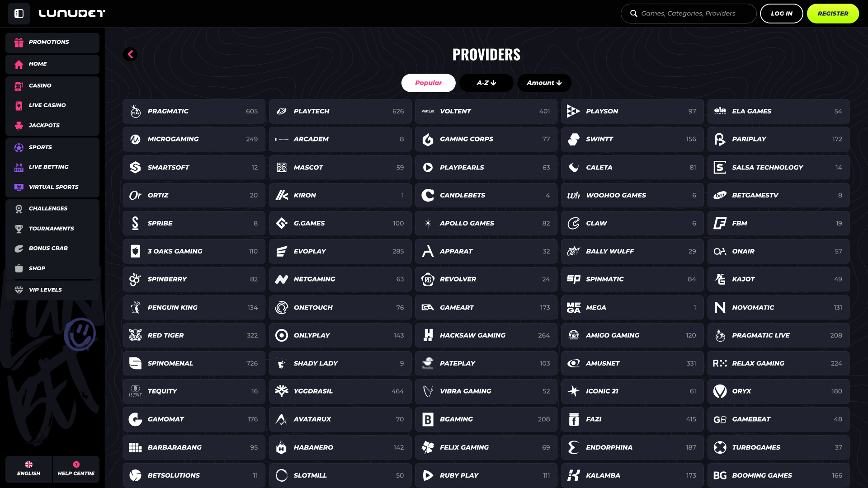
Task: Click the search magnifier icon
Action: (634, 14)
